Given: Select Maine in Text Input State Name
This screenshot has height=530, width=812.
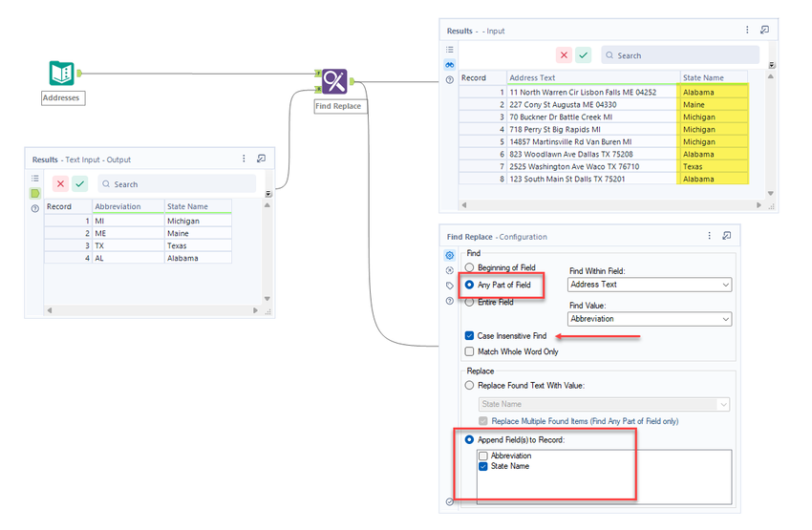Looking at the screenshot, I should (198, 233).
